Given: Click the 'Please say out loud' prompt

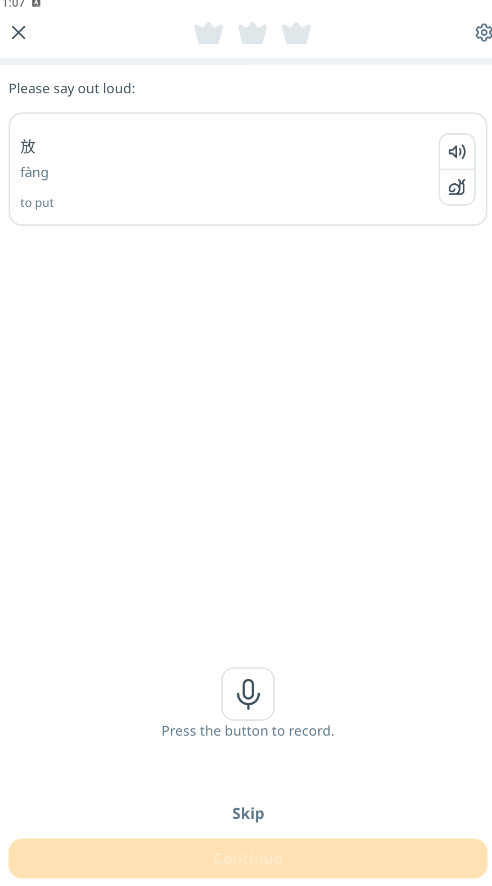Looking at the screenshot, I should pos(72,89).
